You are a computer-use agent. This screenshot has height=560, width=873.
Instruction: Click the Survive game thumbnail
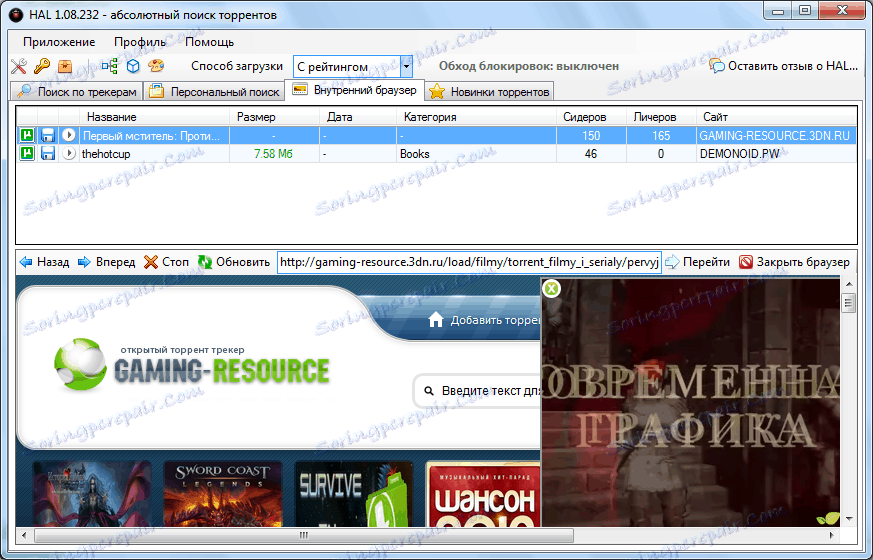coord(354,494)
